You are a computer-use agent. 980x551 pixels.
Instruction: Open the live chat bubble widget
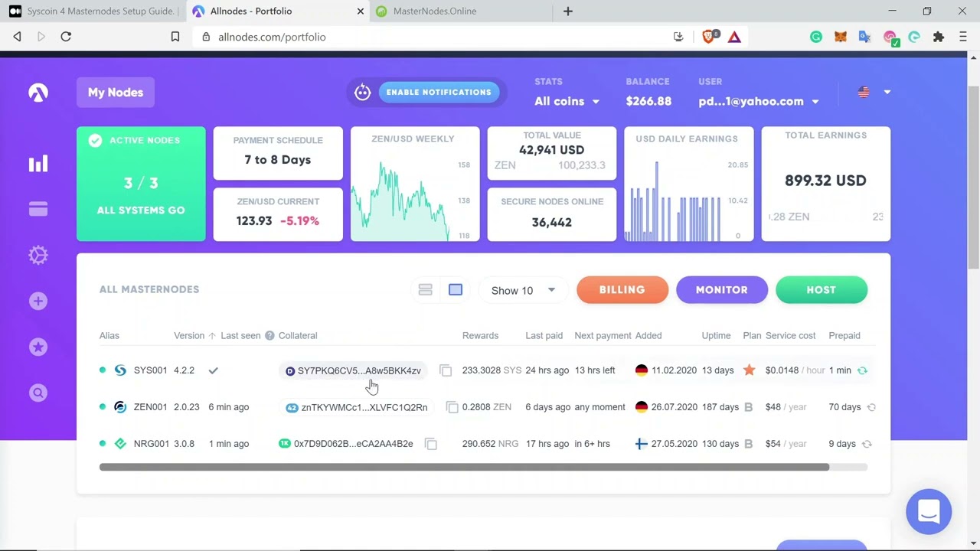pos(929,511)
